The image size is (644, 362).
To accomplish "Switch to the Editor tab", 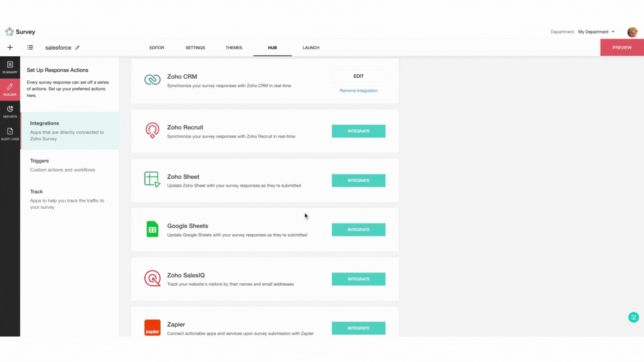I will [x=157, y=48].
